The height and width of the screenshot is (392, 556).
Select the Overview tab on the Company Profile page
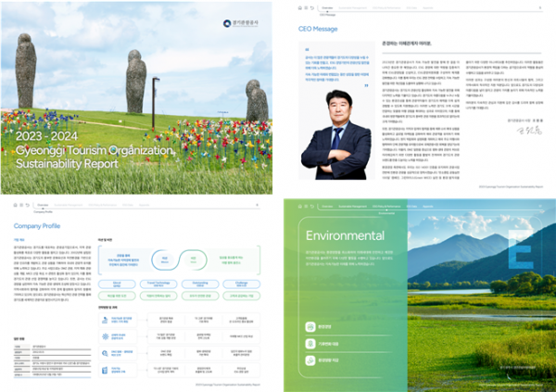[x=43, y=205]
